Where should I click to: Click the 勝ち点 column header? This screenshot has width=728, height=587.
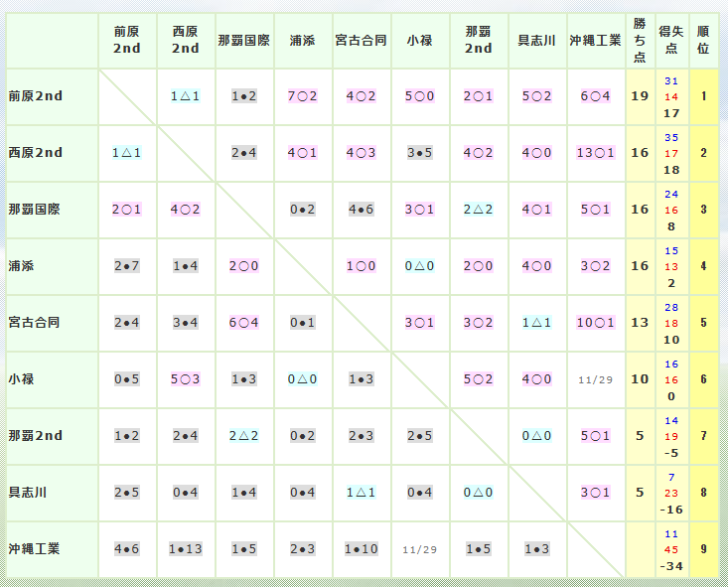(640, 41)
